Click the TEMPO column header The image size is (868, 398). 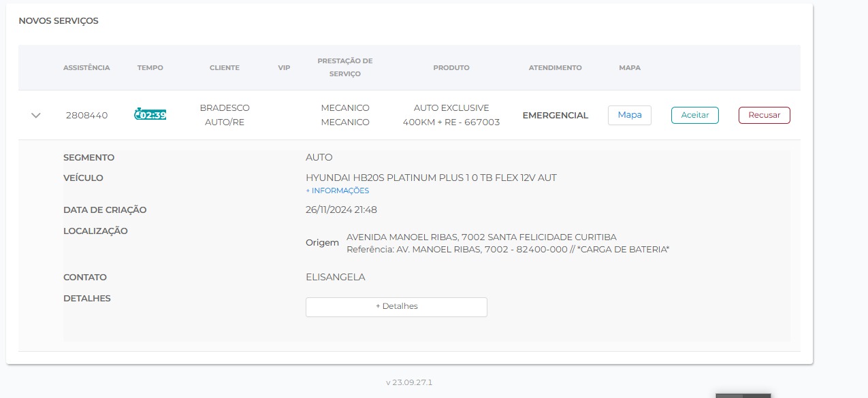[150, 68]
